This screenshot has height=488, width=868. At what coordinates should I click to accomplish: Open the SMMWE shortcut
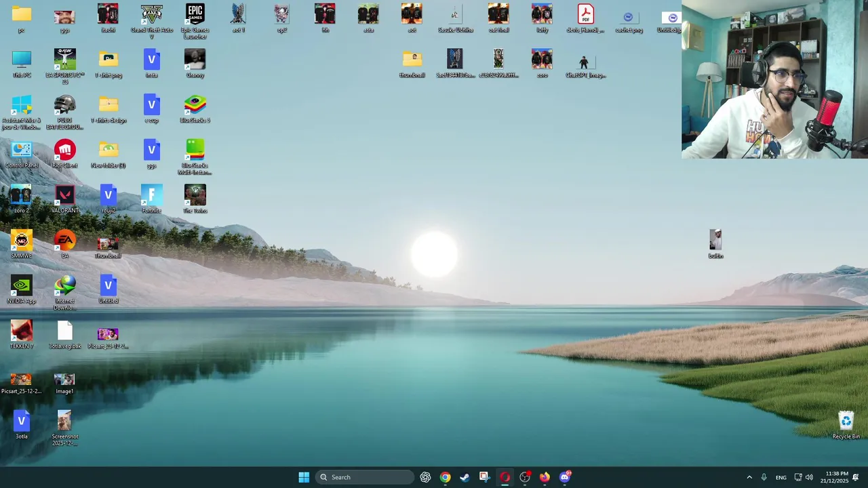[x=22, y=244]
